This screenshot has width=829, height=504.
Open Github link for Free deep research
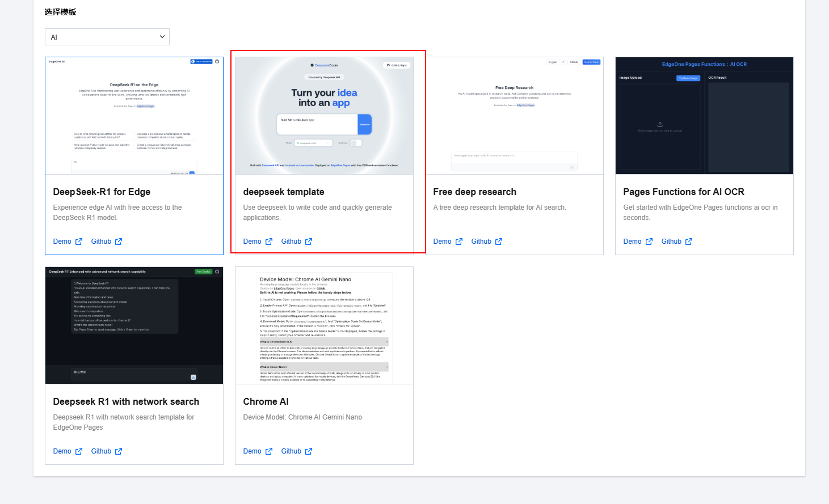coord(481,242)
